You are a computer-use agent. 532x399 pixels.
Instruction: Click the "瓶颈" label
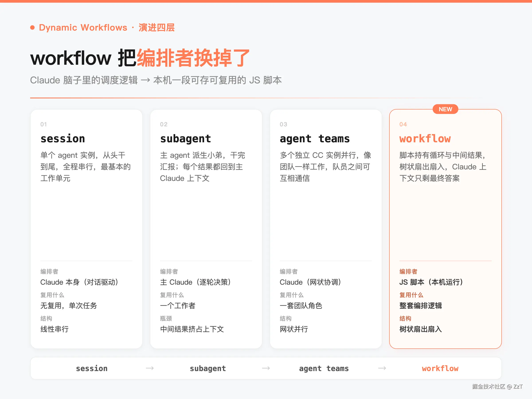166,319
